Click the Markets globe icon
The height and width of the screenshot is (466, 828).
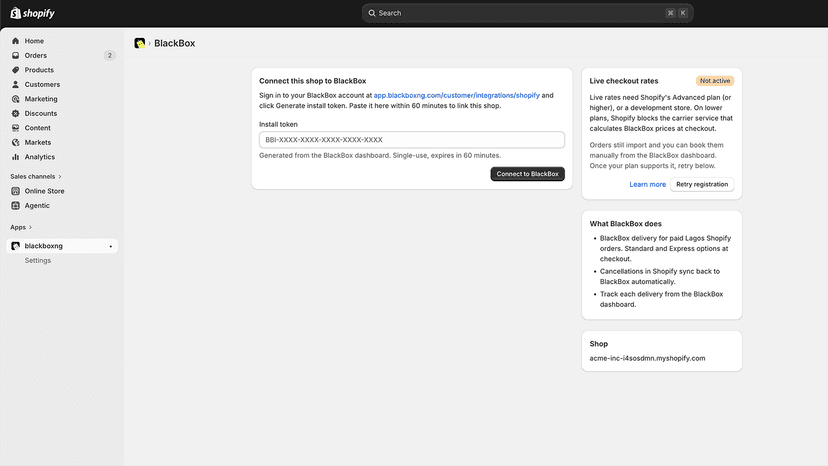15,143
